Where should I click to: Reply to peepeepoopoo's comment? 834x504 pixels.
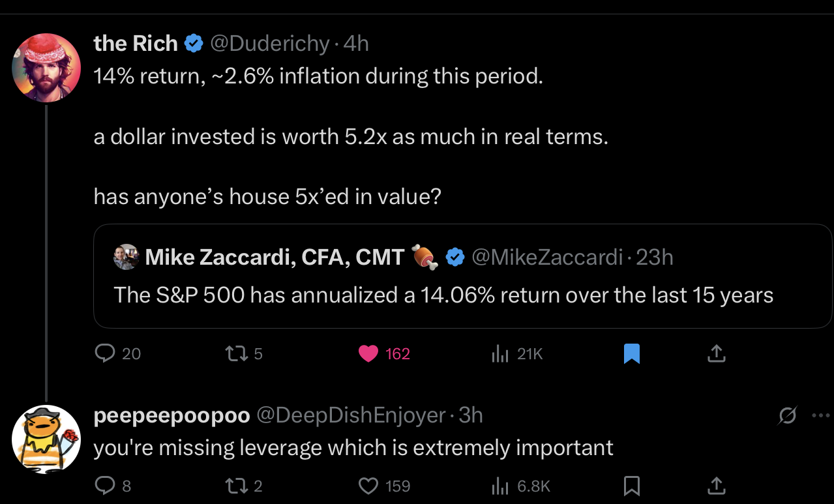tap(104, 485)
